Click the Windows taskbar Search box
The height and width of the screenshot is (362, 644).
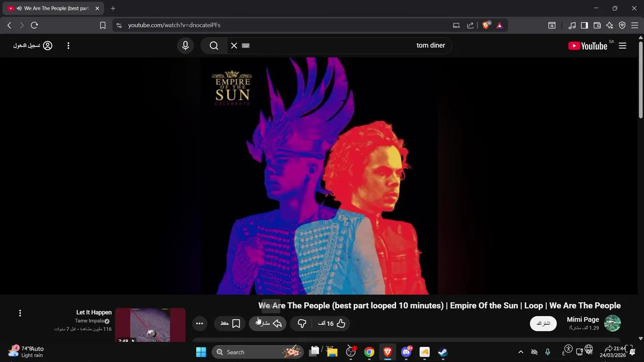(258, 352)
